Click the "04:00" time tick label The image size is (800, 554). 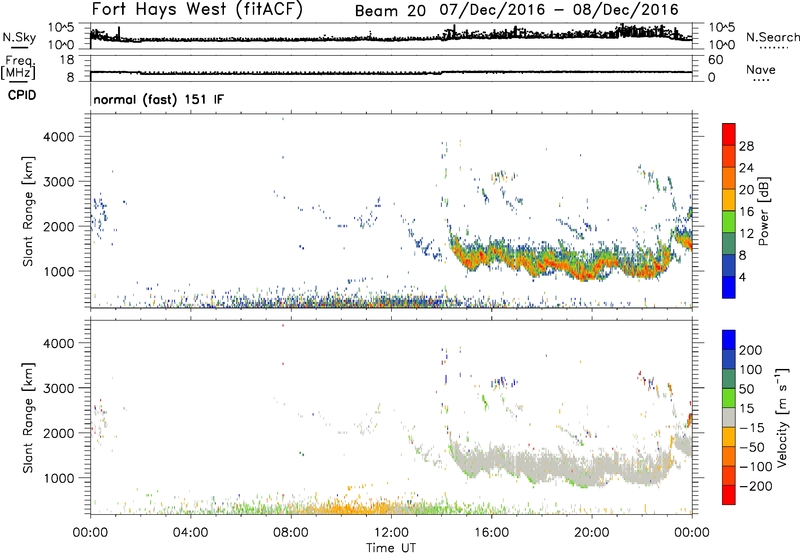tap(190, 533)
